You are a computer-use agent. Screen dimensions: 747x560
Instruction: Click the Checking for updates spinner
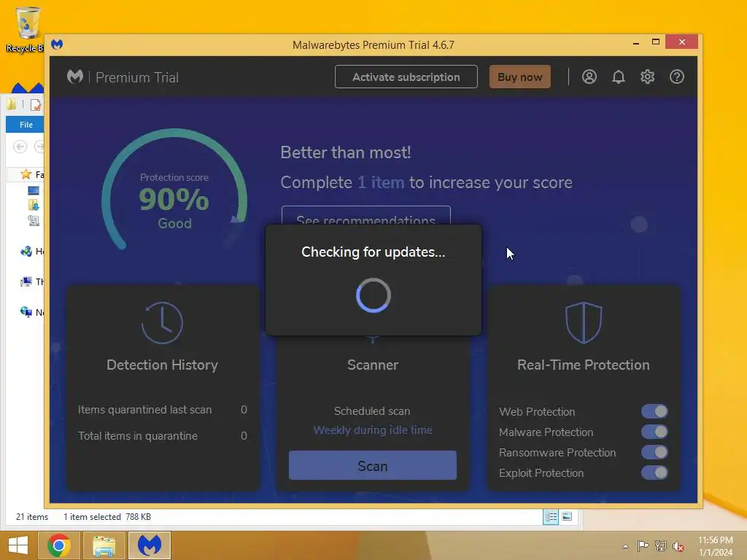click(x=373, y=295)
